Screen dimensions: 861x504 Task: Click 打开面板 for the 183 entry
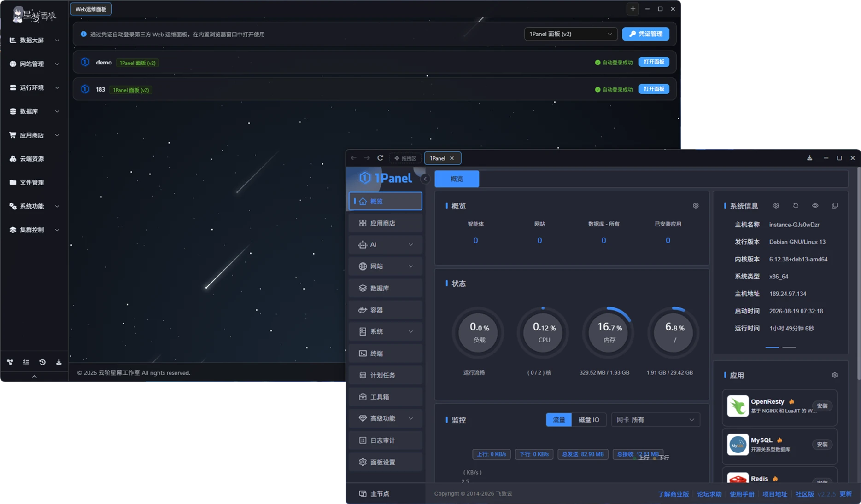click(x=654, y=89)
